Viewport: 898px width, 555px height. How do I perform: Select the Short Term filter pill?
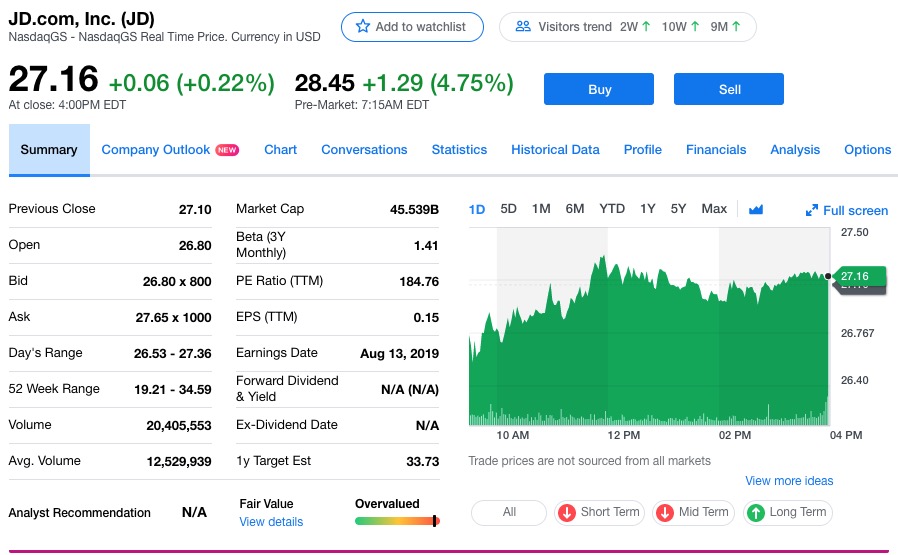599,513
